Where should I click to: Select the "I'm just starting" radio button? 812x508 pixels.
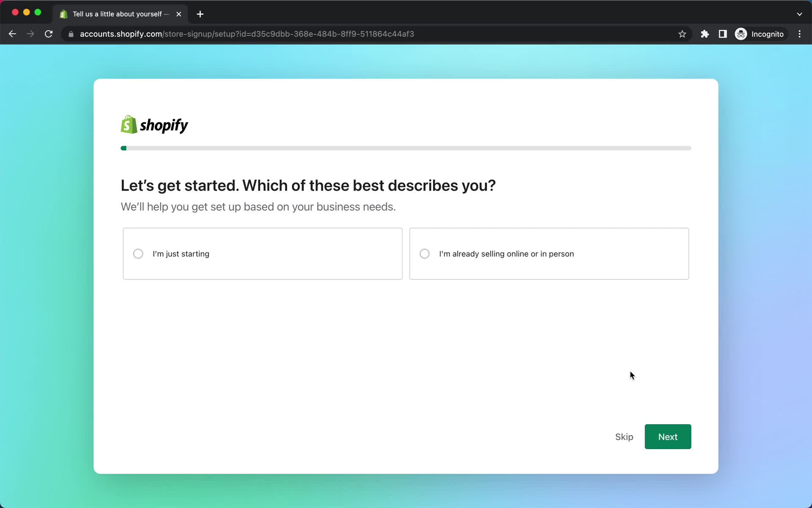tap(138, 254)
